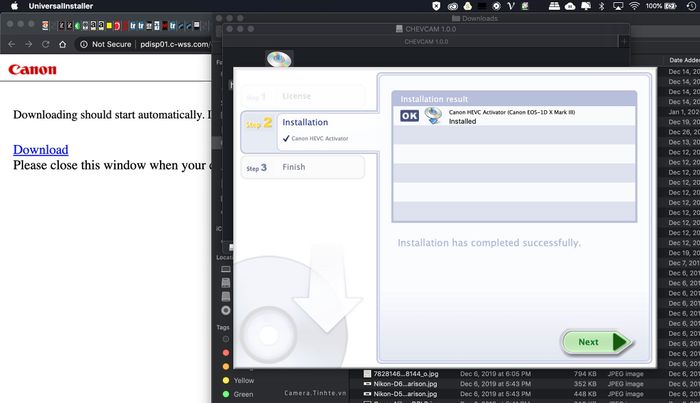Click the Tags heading in Finder sidebar

point(223,327)
